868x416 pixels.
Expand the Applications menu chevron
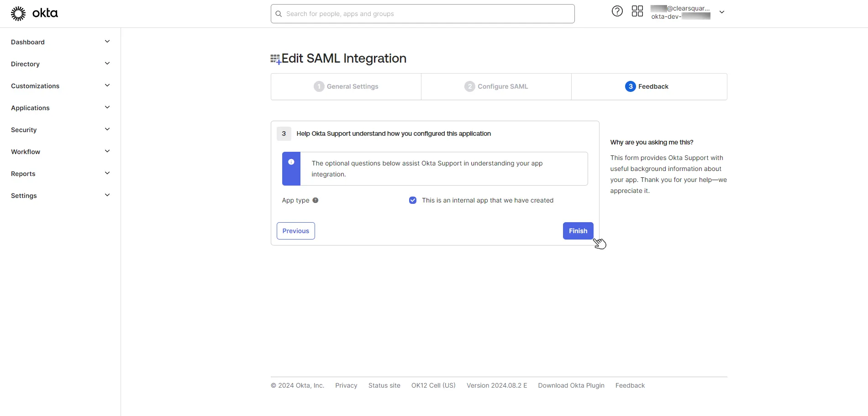click(107, 107)
